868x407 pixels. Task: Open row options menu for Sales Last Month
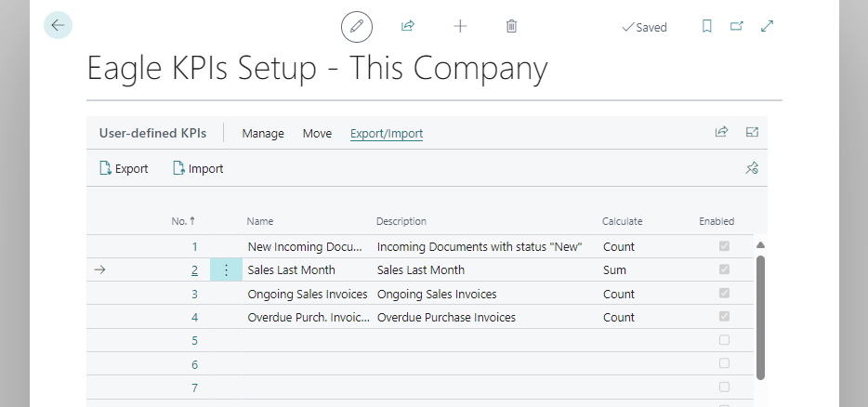(226, 270)
